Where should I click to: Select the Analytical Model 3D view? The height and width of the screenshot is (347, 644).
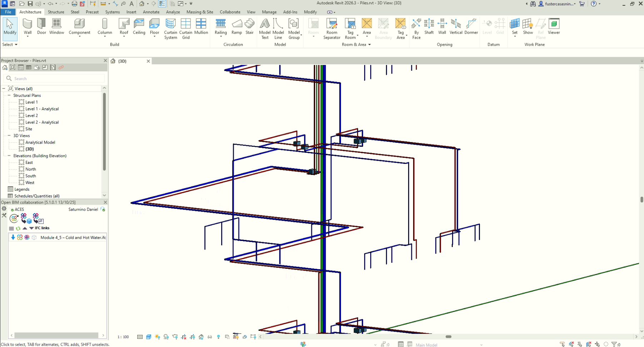click(40, 142)
